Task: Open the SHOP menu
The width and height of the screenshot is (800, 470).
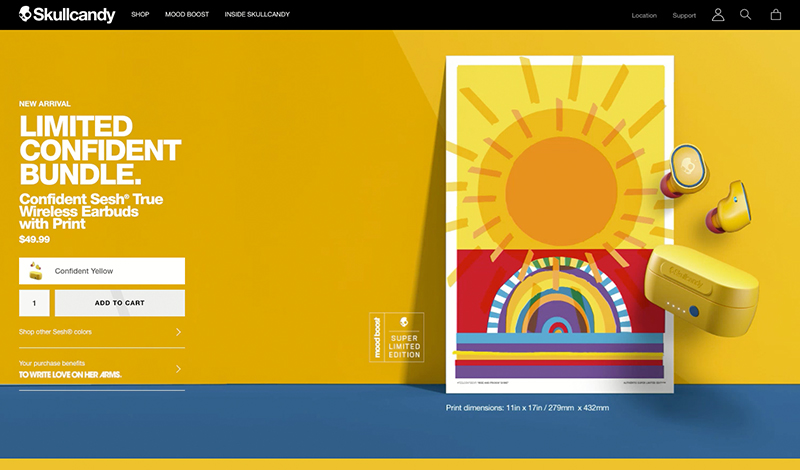Action: tap(140, 14)
